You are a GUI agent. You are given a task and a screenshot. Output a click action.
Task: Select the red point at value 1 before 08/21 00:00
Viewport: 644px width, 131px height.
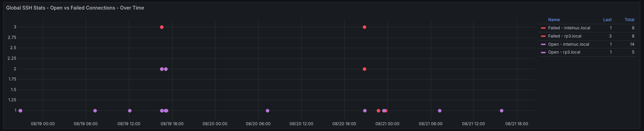click(x=378, y=111)
